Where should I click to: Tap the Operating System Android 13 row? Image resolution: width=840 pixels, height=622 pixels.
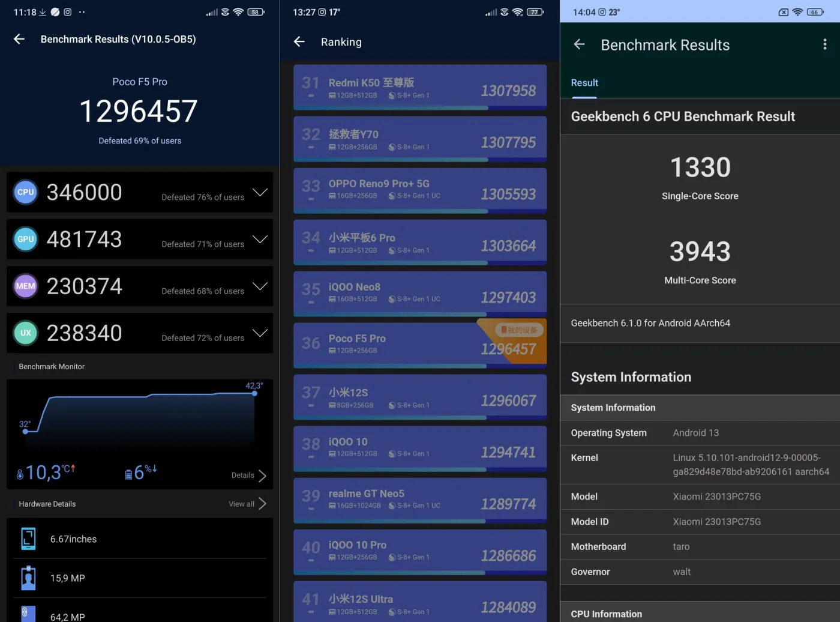click(x=700, y=433)
